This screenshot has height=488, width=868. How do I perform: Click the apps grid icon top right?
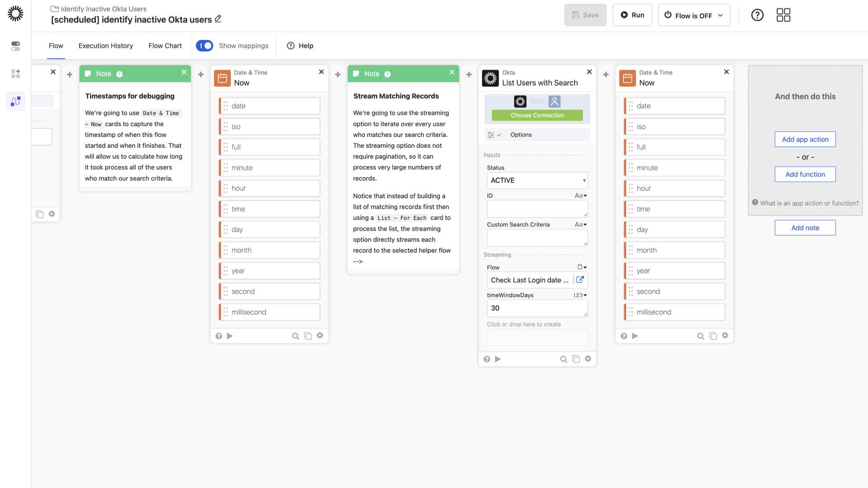(783, 15)
